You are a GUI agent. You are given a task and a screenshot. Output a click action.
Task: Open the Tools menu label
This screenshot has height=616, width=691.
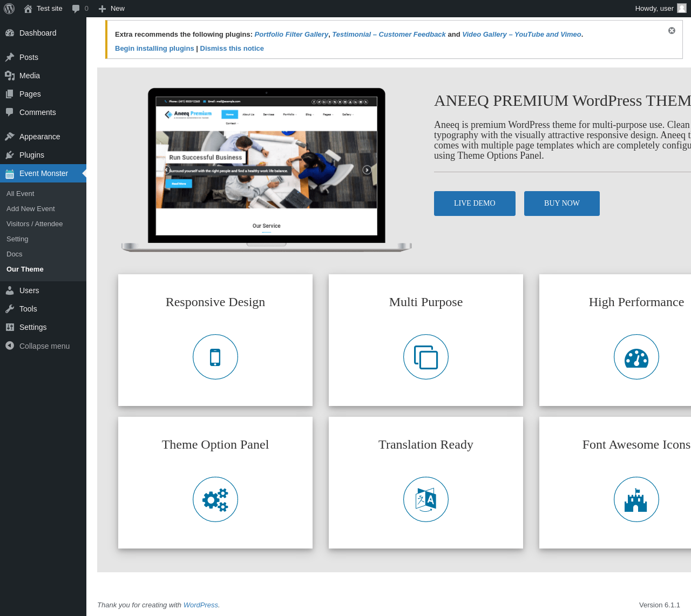(28, 309)
